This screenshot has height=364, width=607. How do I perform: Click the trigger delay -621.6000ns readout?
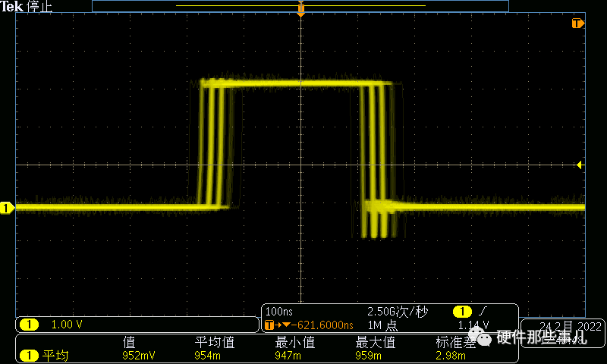tap(316, 325)
